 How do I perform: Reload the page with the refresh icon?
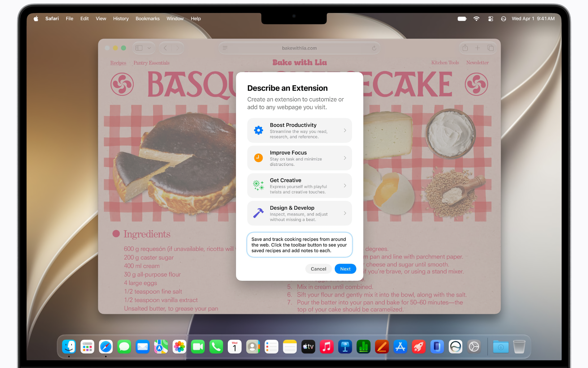(x=374, y=48)
